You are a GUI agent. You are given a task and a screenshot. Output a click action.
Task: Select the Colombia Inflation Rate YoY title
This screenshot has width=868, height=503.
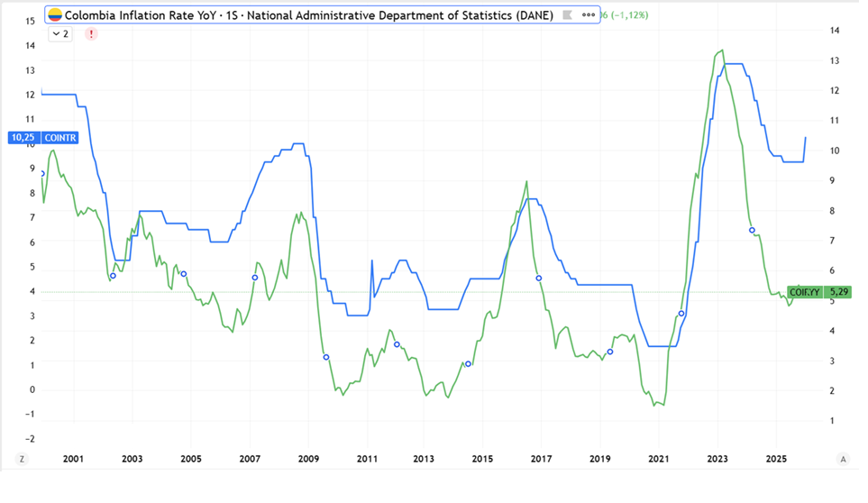[x=308, y=15]
